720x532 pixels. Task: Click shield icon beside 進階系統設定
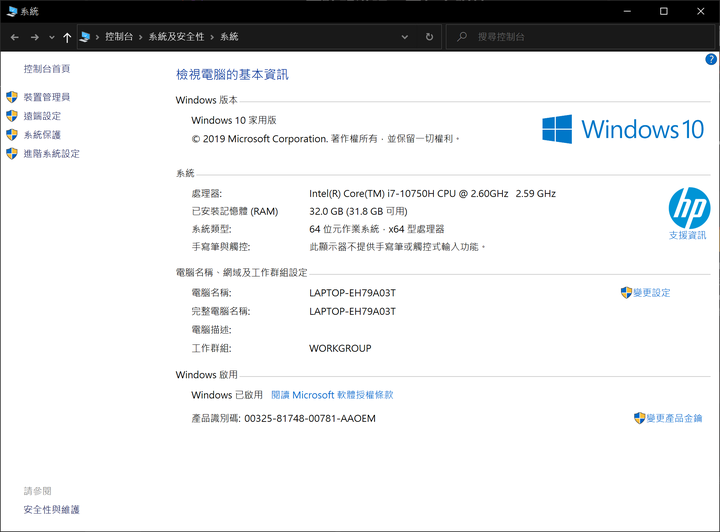click(12, 153)
